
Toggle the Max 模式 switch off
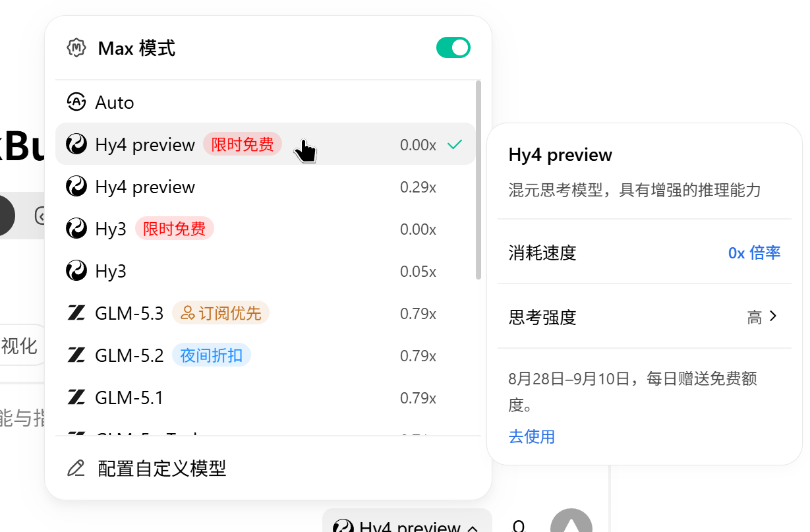click(x=453, y=47)
